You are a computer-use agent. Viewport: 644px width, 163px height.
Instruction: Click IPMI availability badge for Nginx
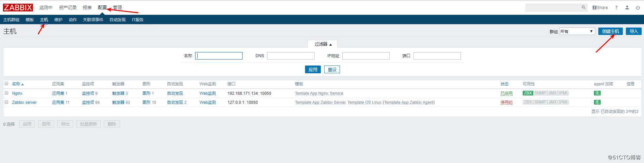(x=563, y=93)
